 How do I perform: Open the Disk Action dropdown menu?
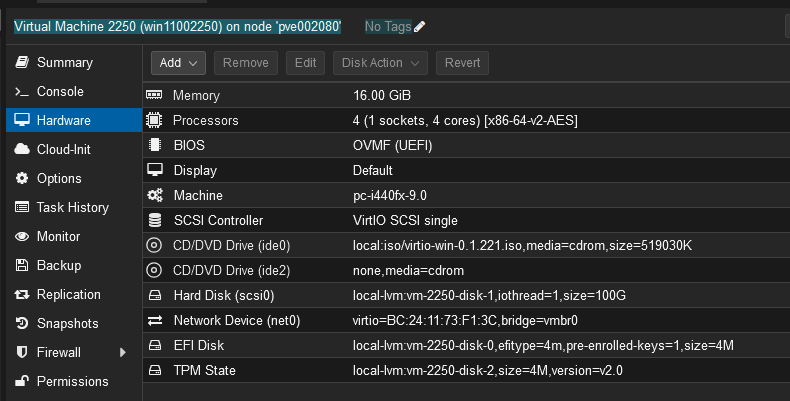click(x=381, y=62)
